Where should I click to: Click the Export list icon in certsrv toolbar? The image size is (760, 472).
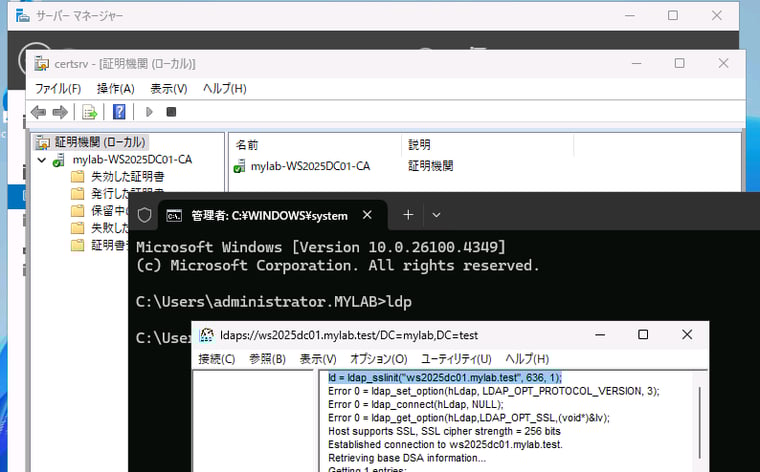(x=90, y=112)
